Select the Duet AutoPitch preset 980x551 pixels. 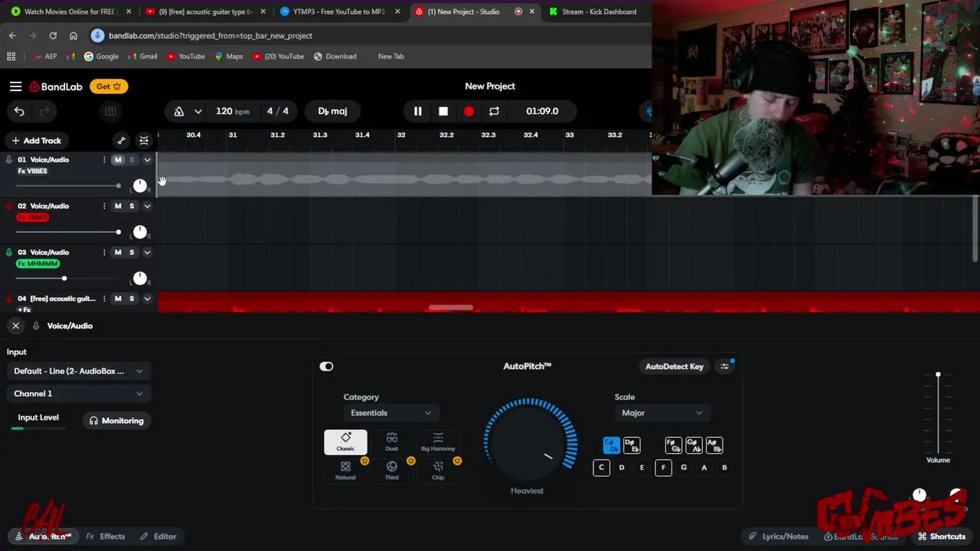point(391,442)
